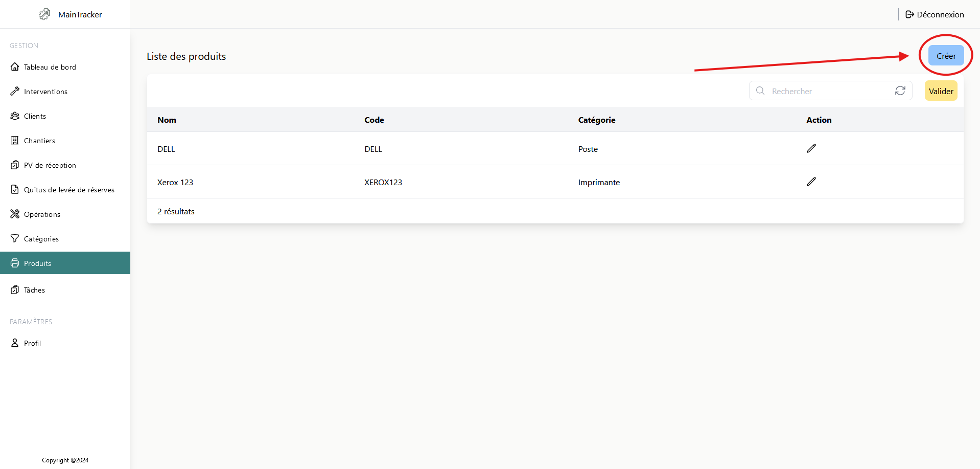Navigate to the Tâches page

(34, 290)
